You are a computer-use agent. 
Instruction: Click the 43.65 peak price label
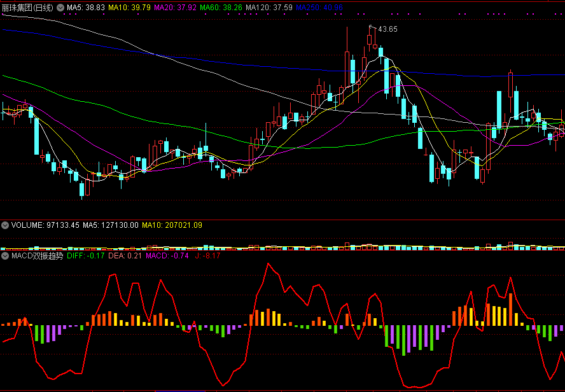coord(387,29)
